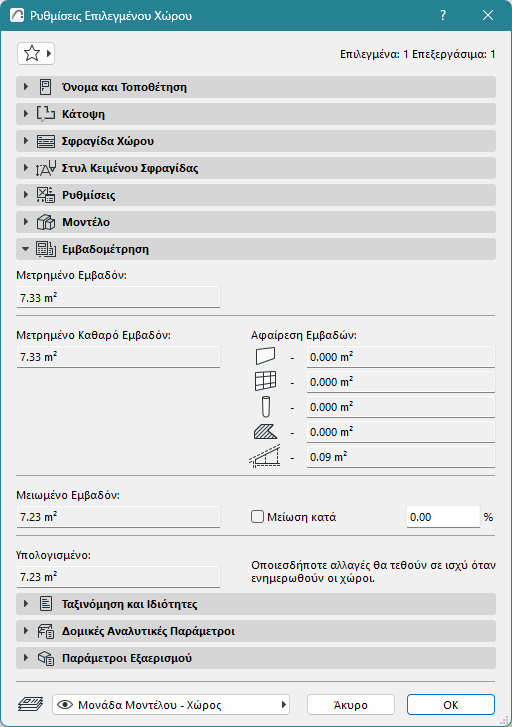Viewport: 512px width, 727px height.
Task: Expand the Στυλ Κειμένου Σφραγίδας panel
Action: (x=26, y=167)
